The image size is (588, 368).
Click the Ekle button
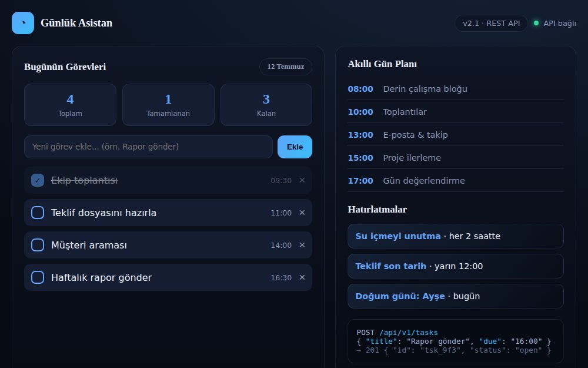coord(295,147)
